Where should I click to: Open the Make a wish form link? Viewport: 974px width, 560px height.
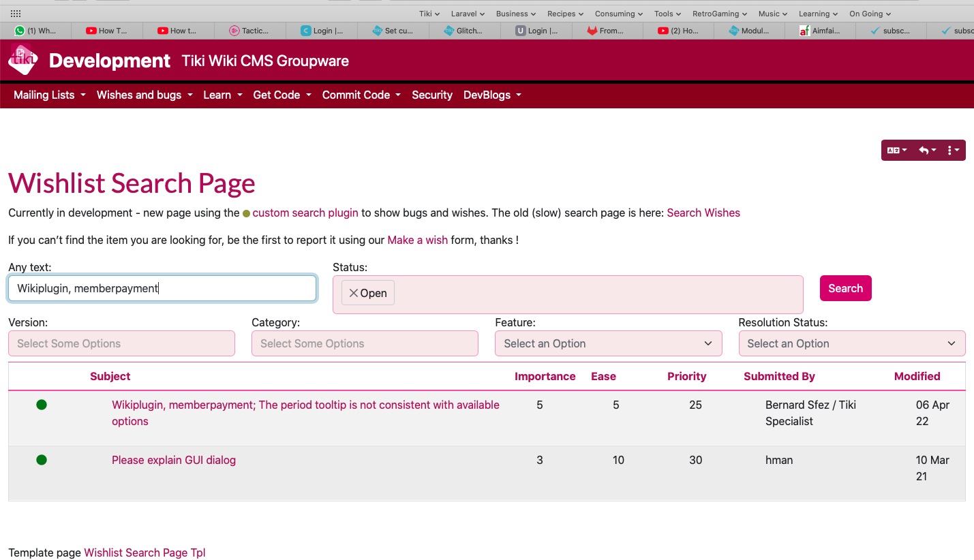418,240
